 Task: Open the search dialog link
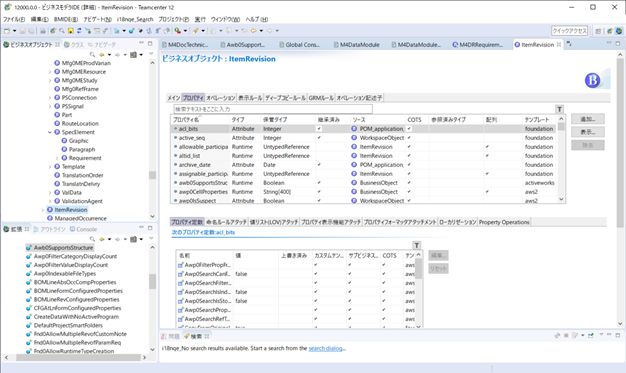click(325, 348)
